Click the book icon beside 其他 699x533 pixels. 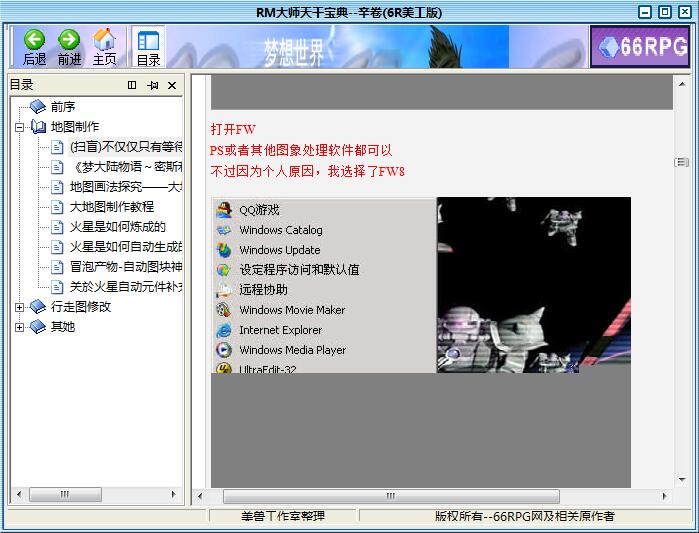pos(38,327)
